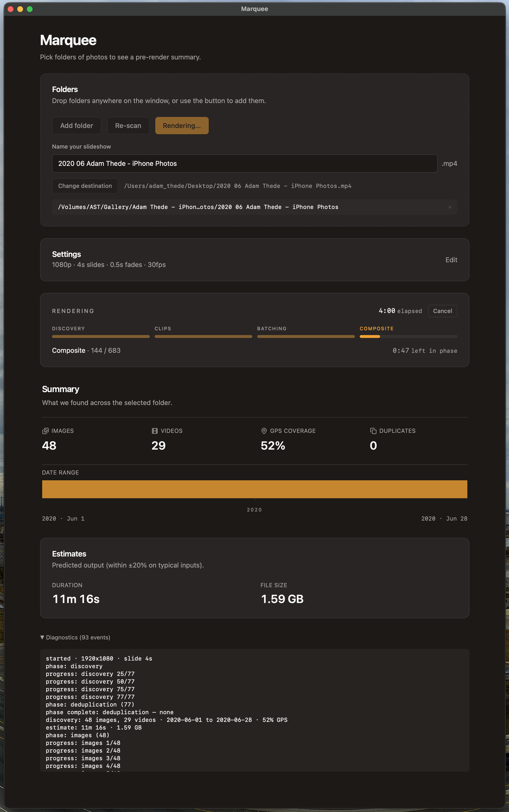This screenshot has height=812, width=509.
Task: Click the Add folder button
Action: click(x=76, y=126)
